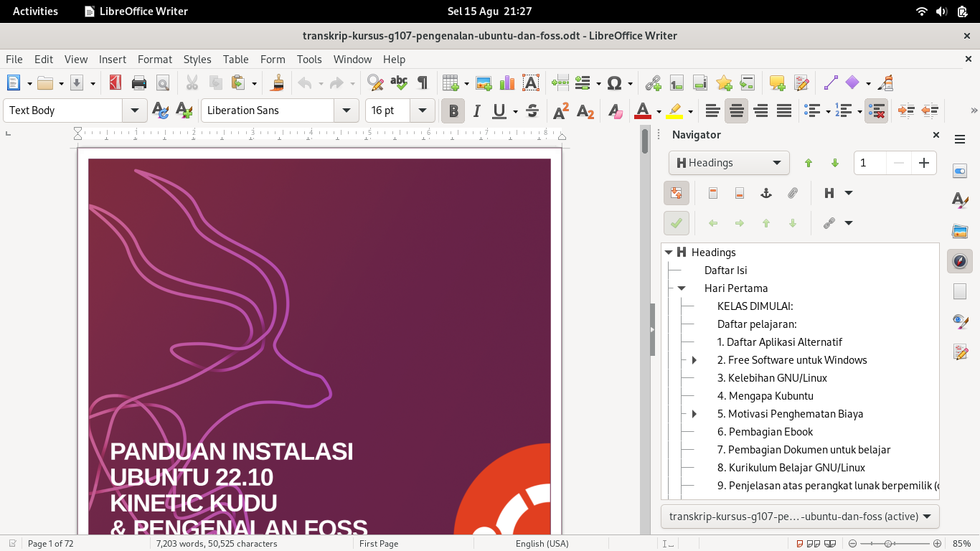Set Justified alignment
The width and height of the screenshot is (980, 551).
point(784,110)
